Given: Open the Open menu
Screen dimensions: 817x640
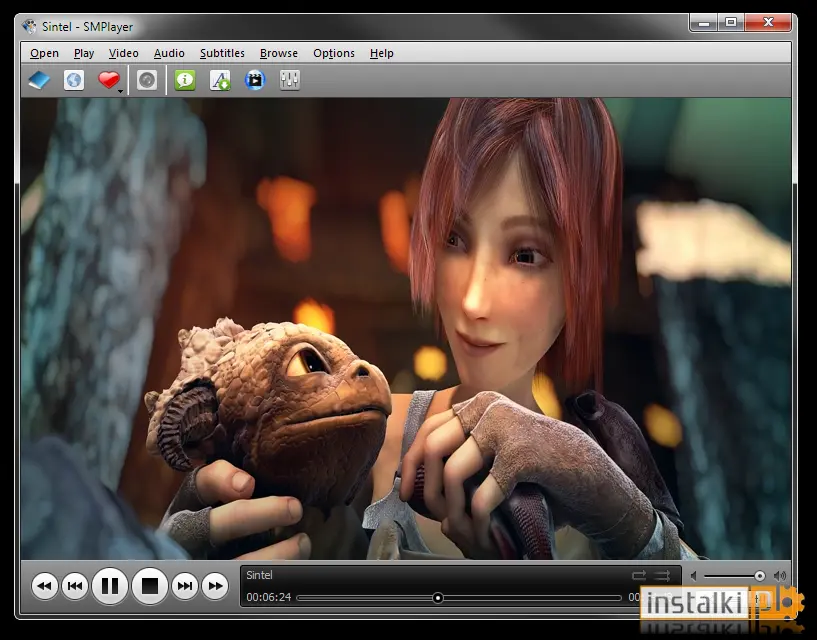Looking at the screenshot, I should pyautogui.click(x=44, y=53).
